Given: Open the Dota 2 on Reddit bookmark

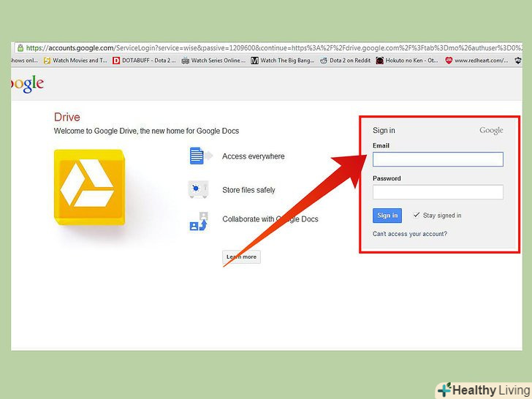Looking at the screenshot, I should pyautogui.click(x=346, y=61).
